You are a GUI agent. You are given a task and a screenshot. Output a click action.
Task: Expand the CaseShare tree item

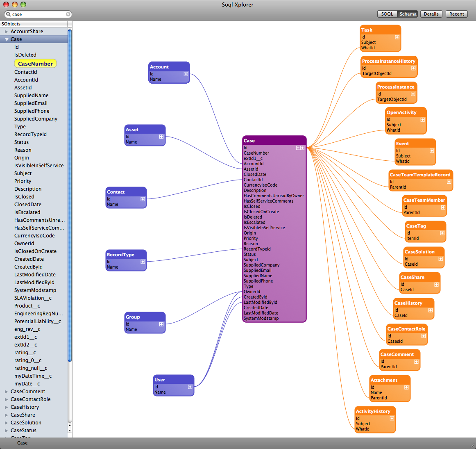6,415
